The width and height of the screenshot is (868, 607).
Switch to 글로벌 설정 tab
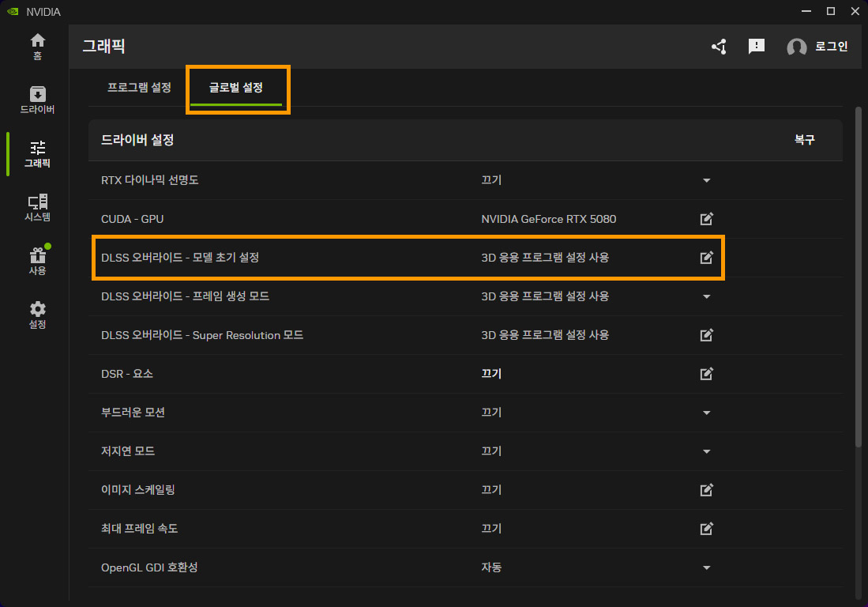click(236, 88)
